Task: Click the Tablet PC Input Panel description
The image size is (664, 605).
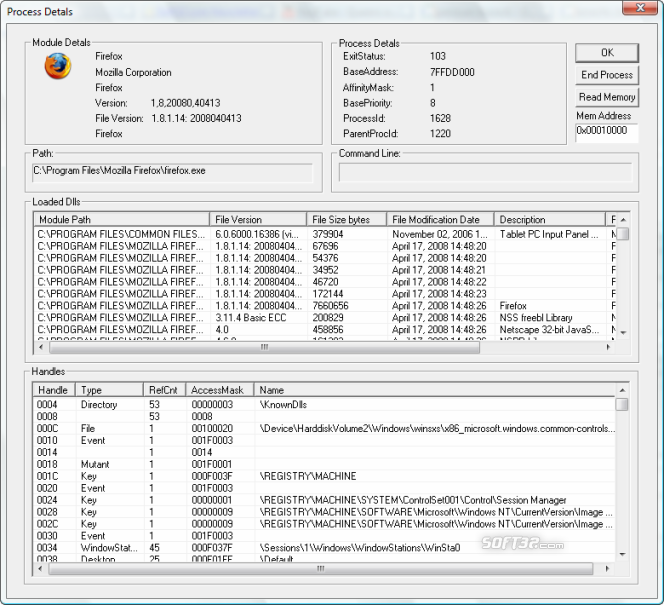Action: [x=549, y=234]
